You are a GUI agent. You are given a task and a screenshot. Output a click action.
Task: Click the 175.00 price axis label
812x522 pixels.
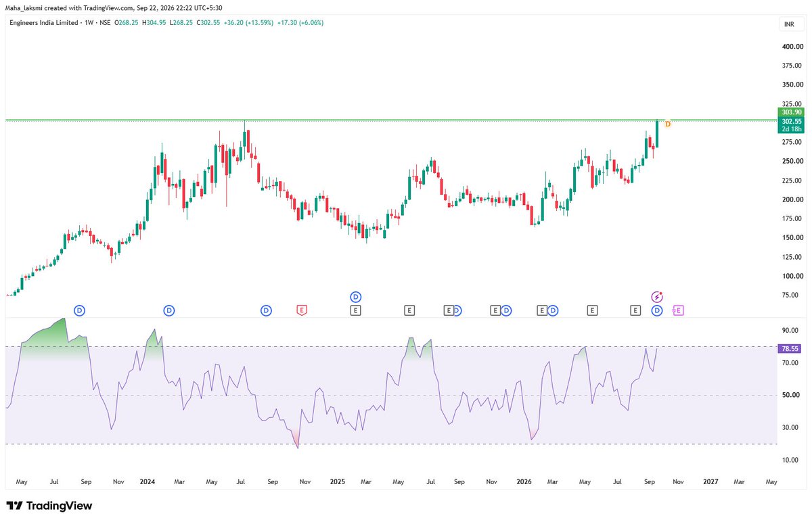(790, 218)
